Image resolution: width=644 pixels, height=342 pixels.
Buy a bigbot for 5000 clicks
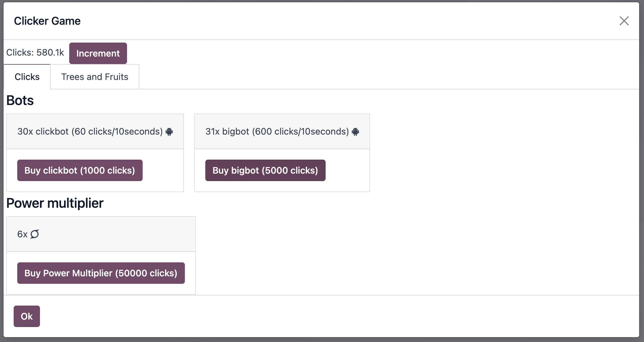click(x=265, y=170)
